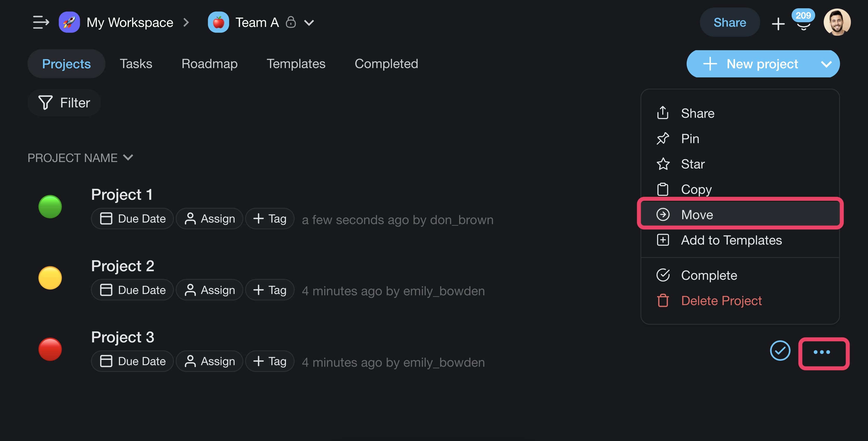Image resolution: width=868 pixels, height=441 pixels.
Task: Click the My Workspace rocket icon
Action: pos(69,22)
